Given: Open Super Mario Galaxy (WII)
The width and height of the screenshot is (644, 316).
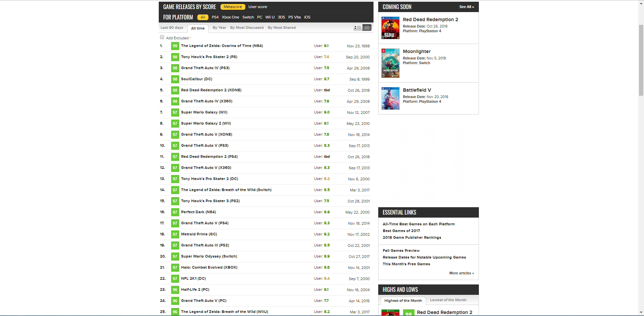Looking at the screenshot, I should click(x=204, y=112).
